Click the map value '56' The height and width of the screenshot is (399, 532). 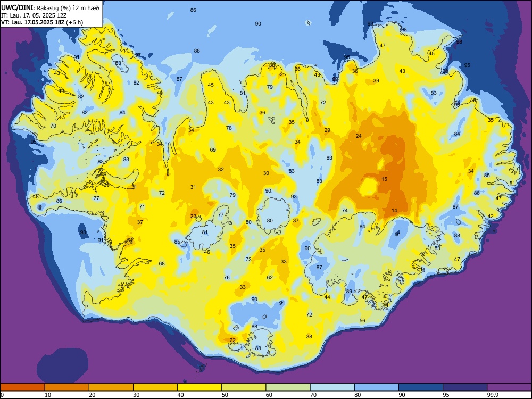362,320
